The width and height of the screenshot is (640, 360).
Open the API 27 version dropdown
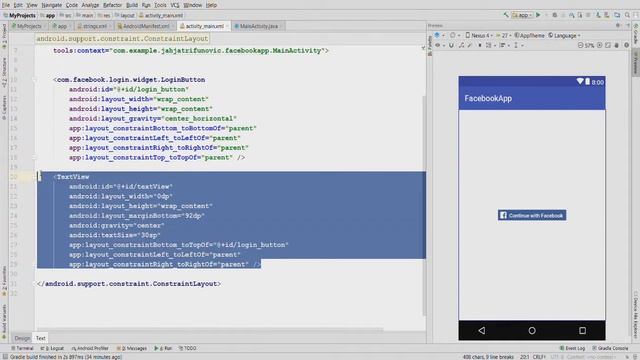(x=504, y=36)
